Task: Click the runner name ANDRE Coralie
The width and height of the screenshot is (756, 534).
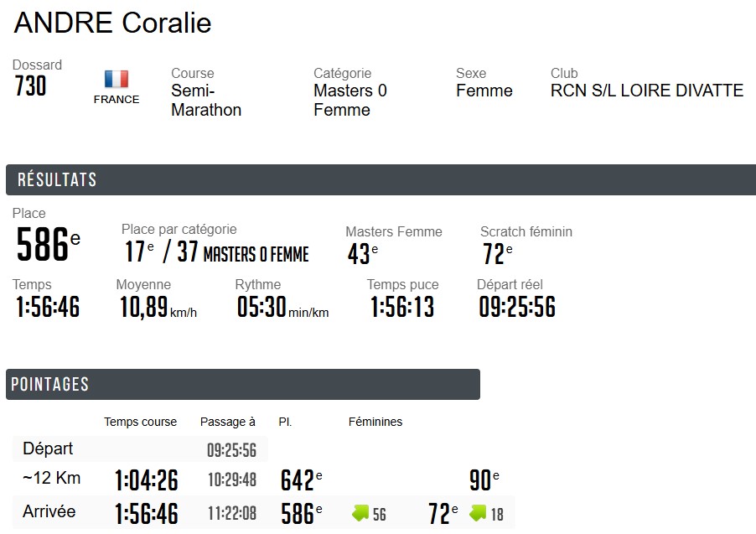Action: (113, 23)
